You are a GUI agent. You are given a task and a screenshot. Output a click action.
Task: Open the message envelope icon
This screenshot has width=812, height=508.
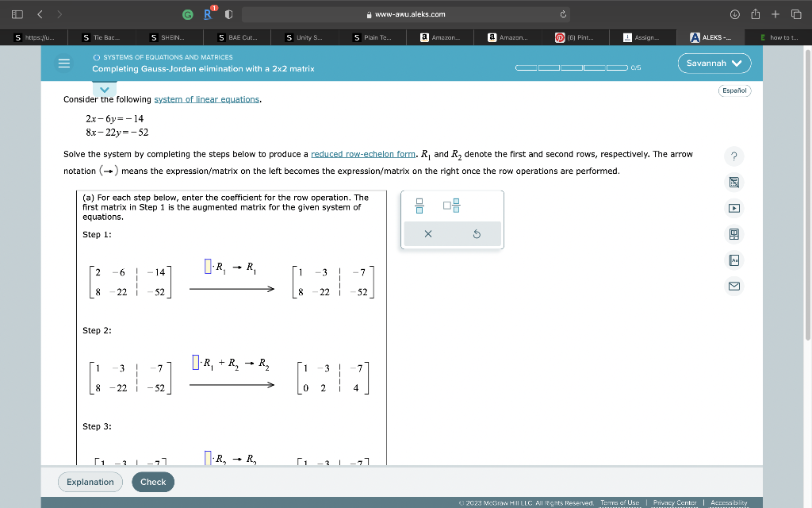tap(733, 284)
